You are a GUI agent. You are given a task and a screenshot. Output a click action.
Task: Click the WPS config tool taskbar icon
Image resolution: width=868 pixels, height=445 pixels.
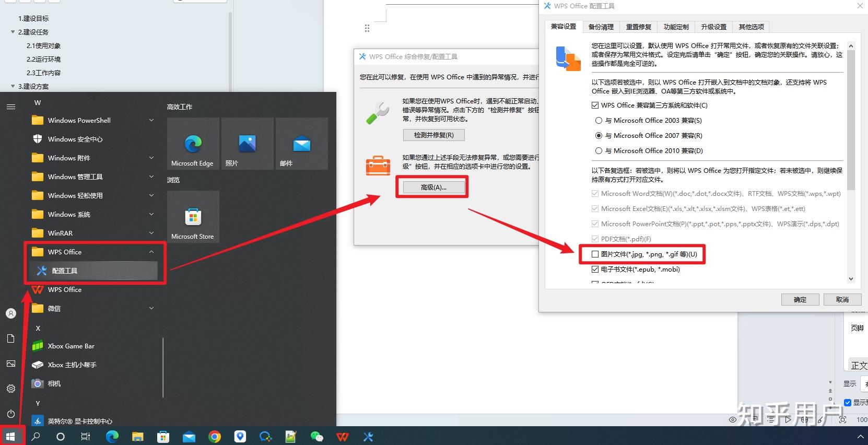(368, 436)
